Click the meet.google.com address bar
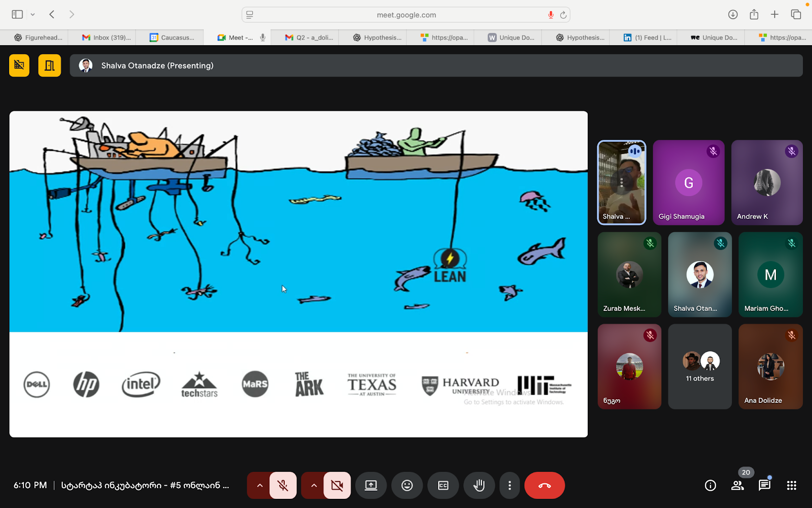This screenshot has width=812, height=508. coord(406,15)
